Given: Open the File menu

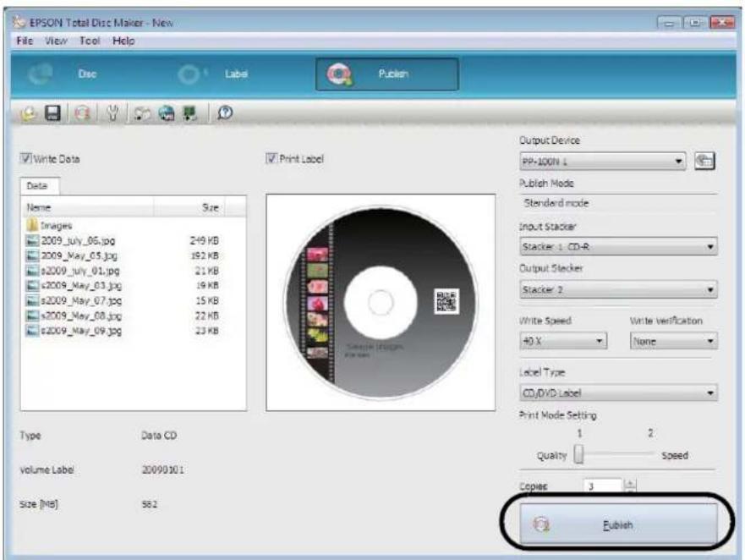Looking at the screenshot, I should point(25,41).
